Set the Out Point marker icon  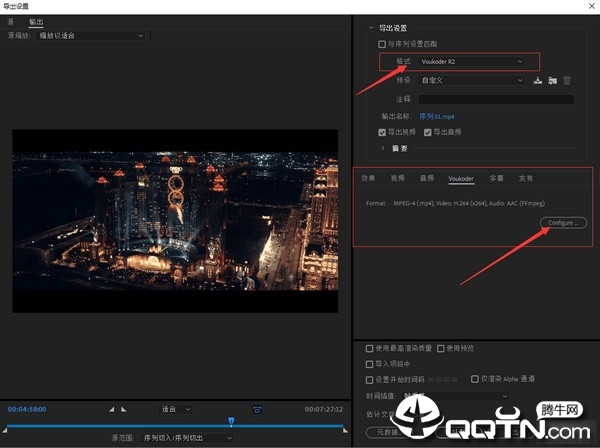point(124,409)
